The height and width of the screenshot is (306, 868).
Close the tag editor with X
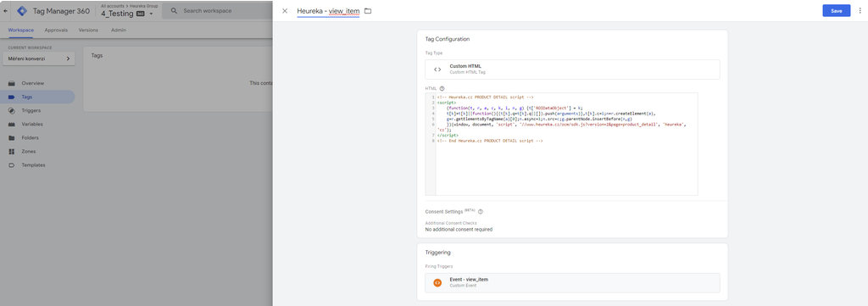(x=285, y=10)
